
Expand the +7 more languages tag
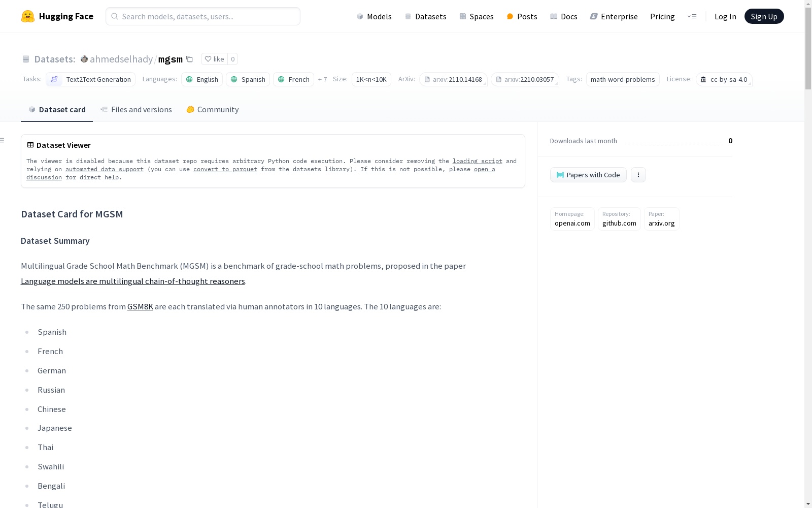point(322,79)
